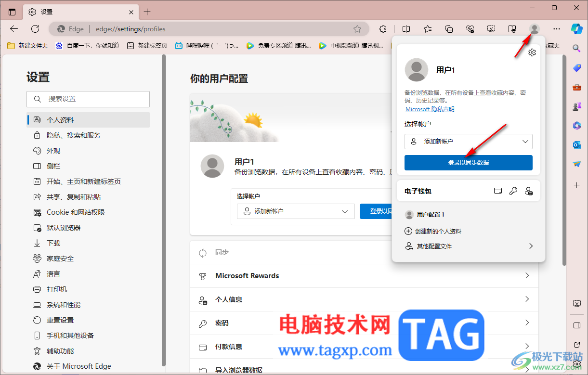588x375 pixels.
Task: Open Drop paper-plane icon in sidebar
Action: [x=576, y=164]
